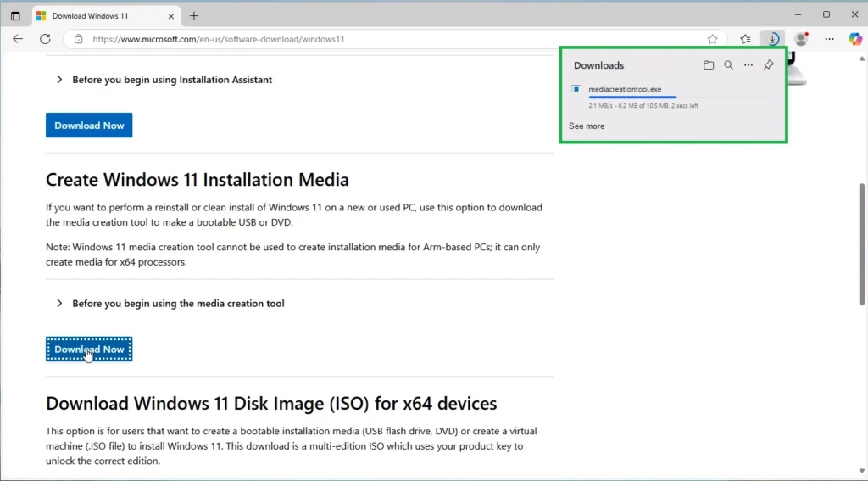Open downloads folder icon in Downloads panel
This screenshot has height=481, width=868.
pyautogui.click(x=709, y=65)
